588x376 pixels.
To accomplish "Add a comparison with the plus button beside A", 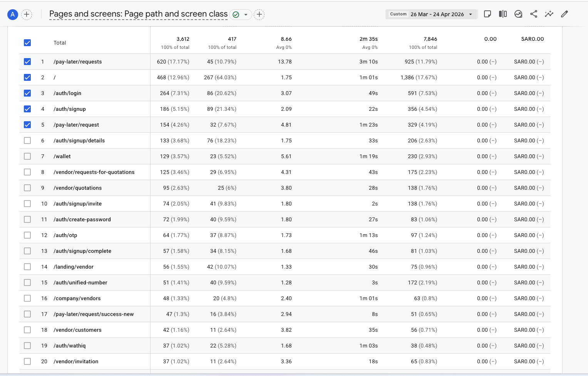I will [x=27, y=15].
